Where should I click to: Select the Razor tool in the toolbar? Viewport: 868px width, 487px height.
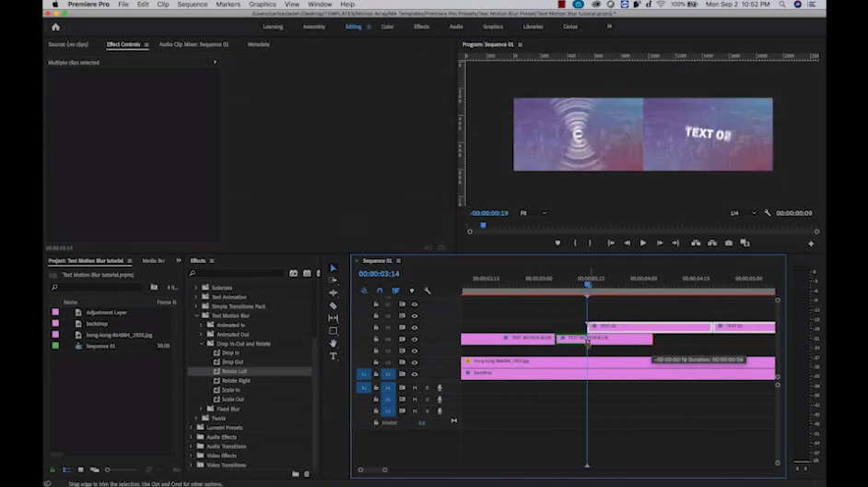[x=333, y=305]
